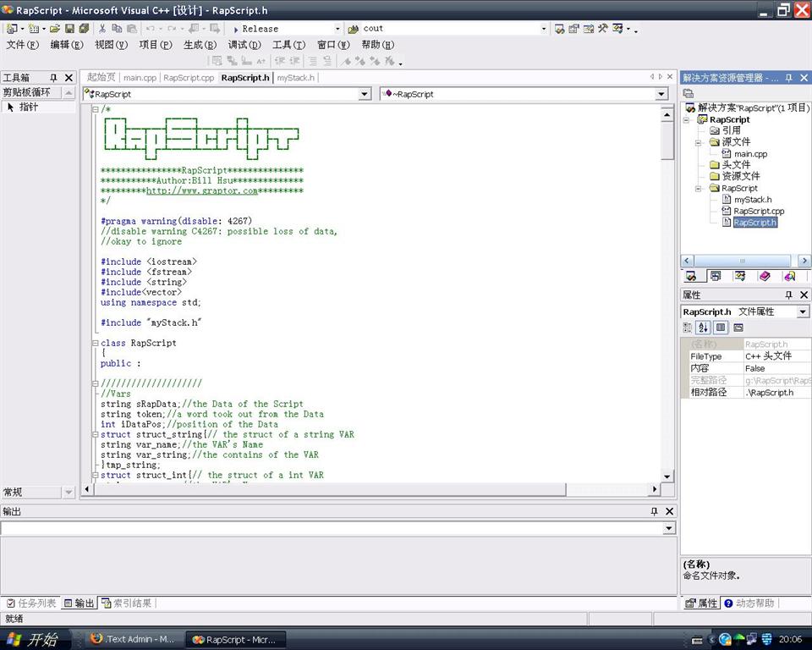Select myStack.h in the solution tree

click(x=753, y=200)
